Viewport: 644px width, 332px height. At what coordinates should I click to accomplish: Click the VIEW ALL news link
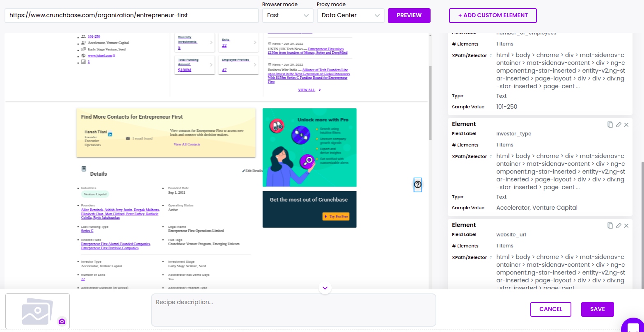[306, 90]
